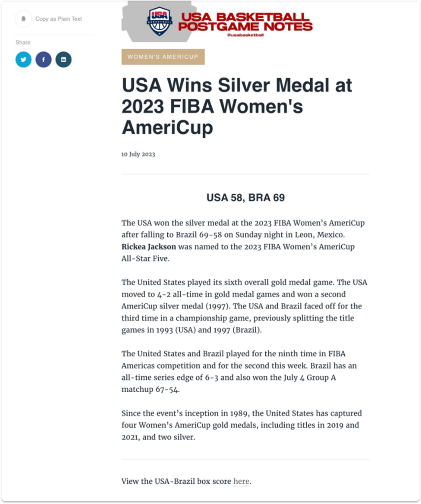Click the @usabasketball handle under the banner
This screenshot has width=421, height=504.
point(245,35)
